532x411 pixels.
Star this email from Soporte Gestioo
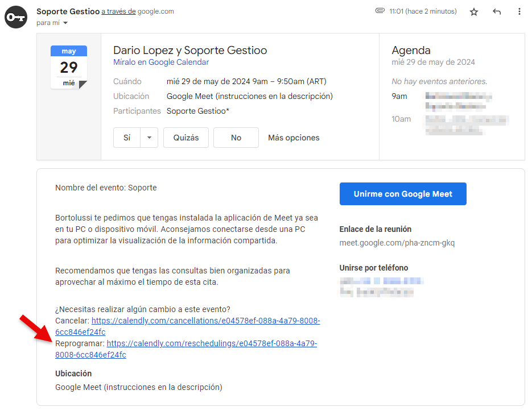click(473, 12)
